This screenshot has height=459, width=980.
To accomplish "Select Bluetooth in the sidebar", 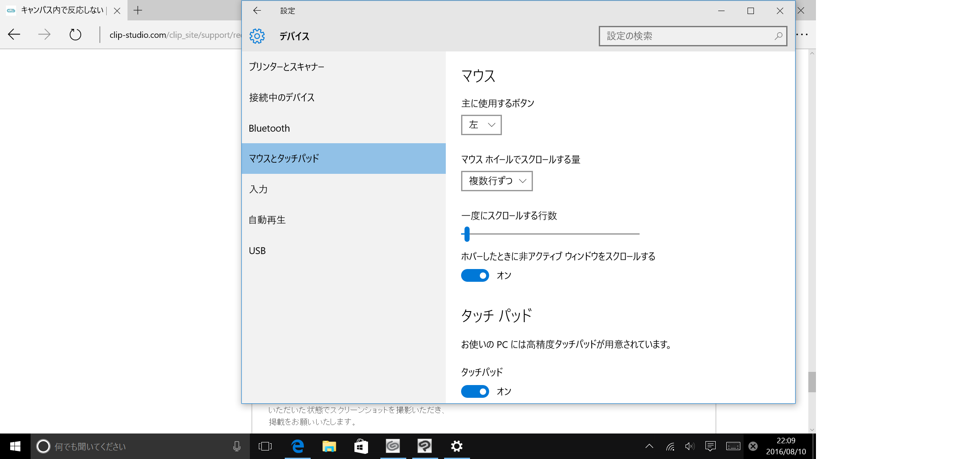I will [x=269, y=128].
